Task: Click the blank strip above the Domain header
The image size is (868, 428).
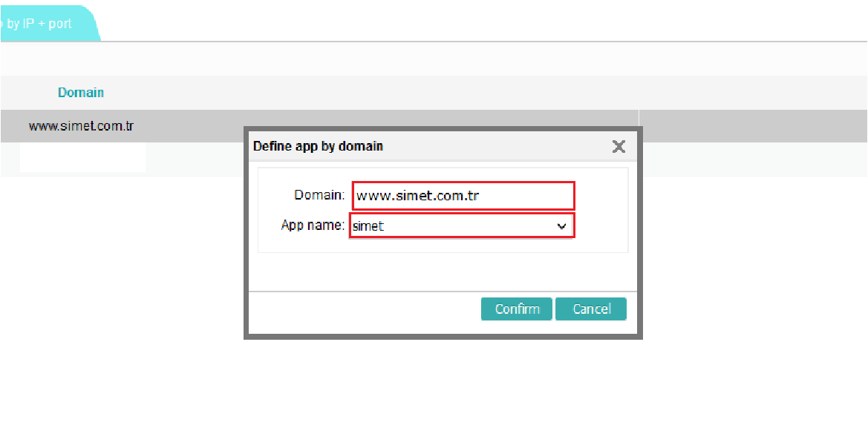Action: (431, 59)
